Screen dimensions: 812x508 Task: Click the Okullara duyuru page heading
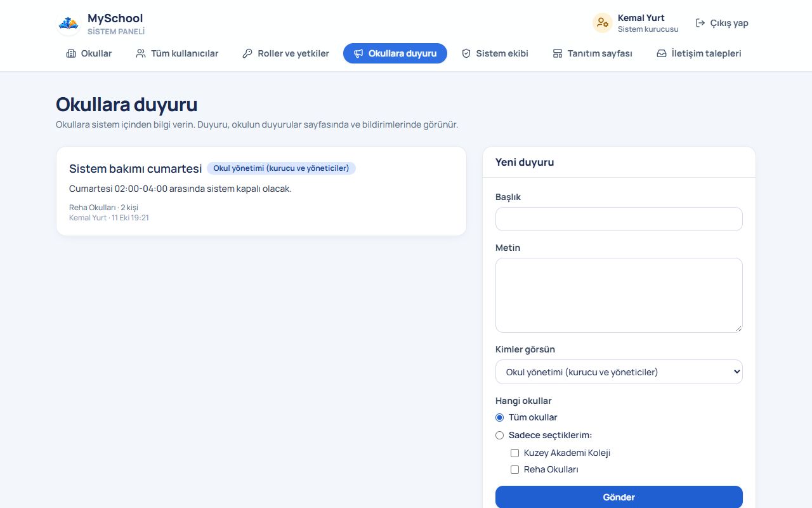[x=127, y=104]
